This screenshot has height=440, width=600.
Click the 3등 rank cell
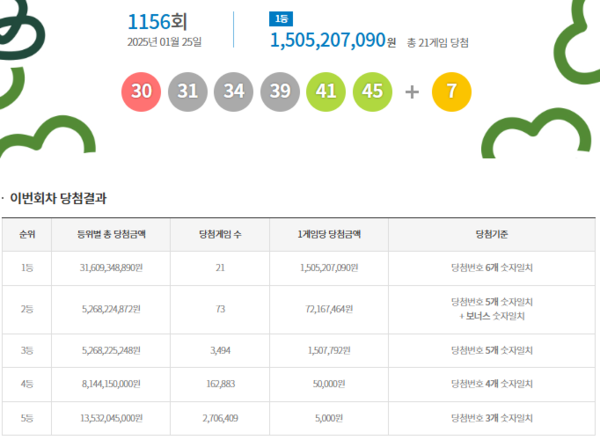point(27,350)
